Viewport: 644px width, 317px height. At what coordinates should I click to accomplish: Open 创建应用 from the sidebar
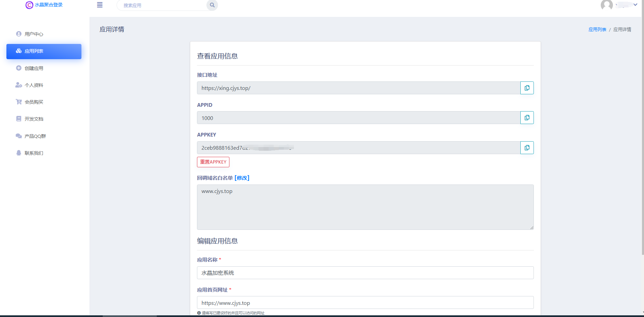(34, 68)
